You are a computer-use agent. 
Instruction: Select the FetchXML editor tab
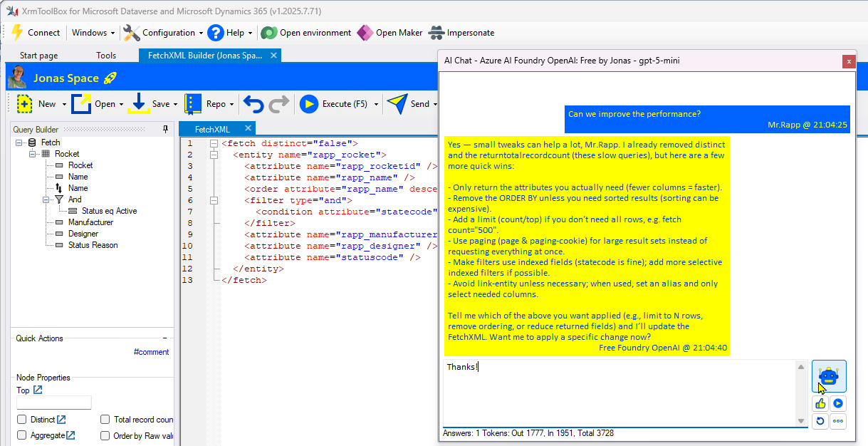coord(216,129)
